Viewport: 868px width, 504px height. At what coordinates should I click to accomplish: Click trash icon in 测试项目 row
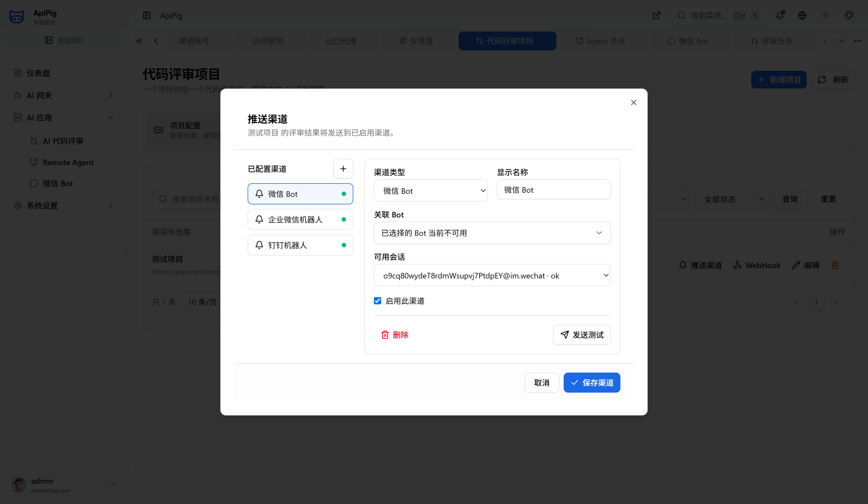[835, 265]
